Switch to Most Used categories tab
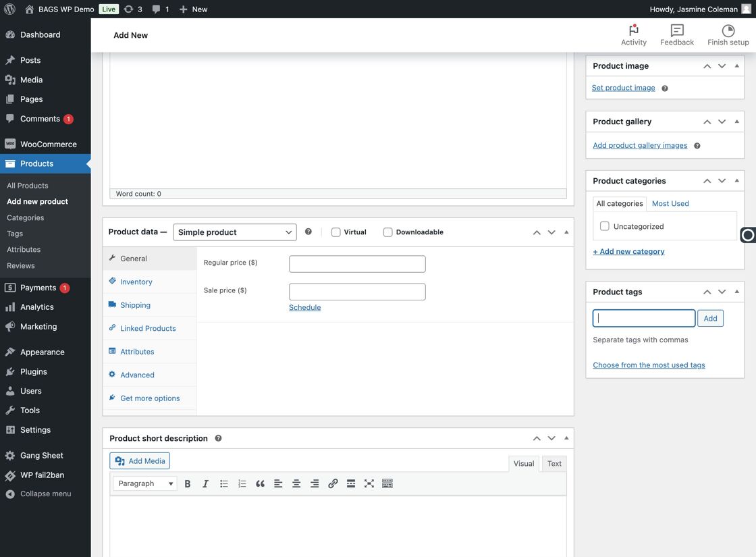Image resolution: width=756 pixels, height=557 pixels. pos(670,203)
